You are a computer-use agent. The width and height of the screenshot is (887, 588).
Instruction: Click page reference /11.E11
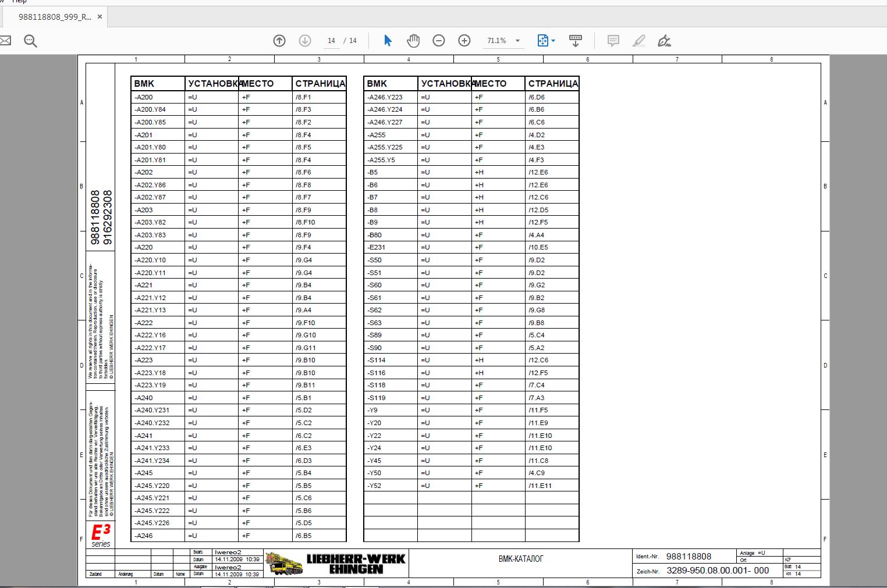[x=540, y=486]
